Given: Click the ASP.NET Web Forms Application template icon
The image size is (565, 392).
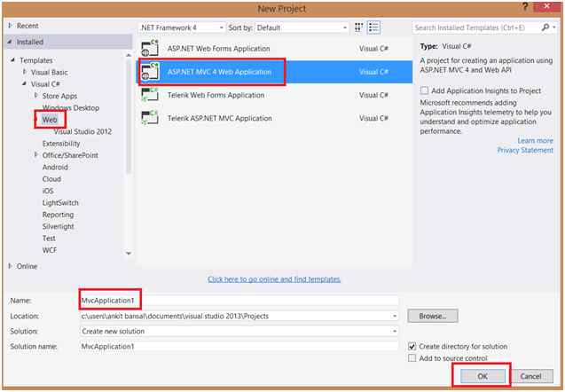Looking at the screenshot, I should point(150,49).
